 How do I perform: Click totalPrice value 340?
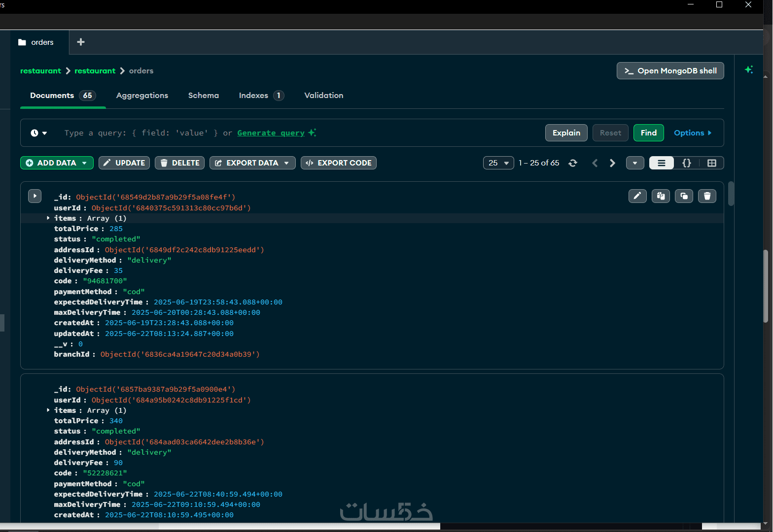coord(116,421)
